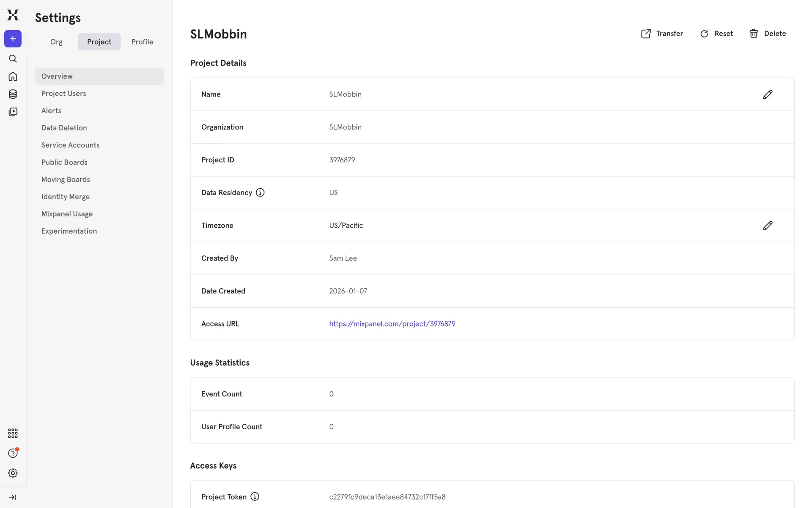The height and width of the screenshot is (508, 812).
Task: Select Service Accounts in settings menu
Action: [70, 145]
